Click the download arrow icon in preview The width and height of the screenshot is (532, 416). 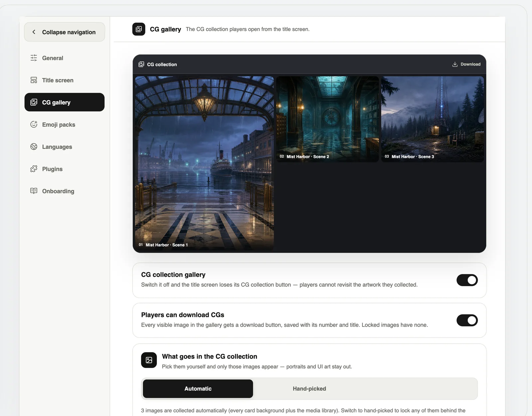coord(455,64)
